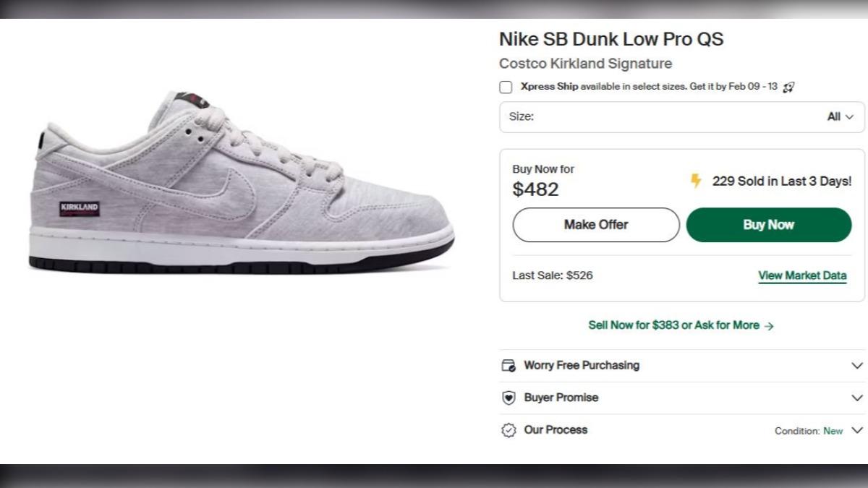Click the Make Offer button
The image size is (868, 488).
[596, 225]
